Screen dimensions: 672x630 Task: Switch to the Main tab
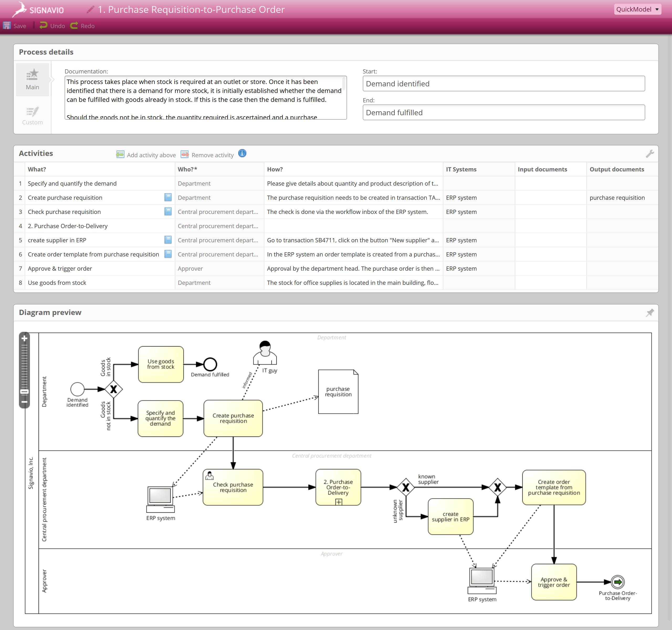click(x=33, y=80)
